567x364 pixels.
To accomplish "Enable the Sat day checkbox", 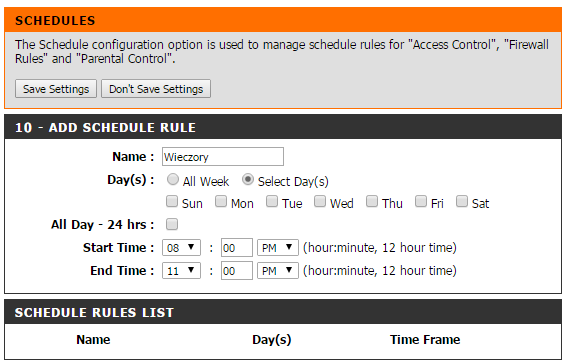I will (x=462, y=201).
